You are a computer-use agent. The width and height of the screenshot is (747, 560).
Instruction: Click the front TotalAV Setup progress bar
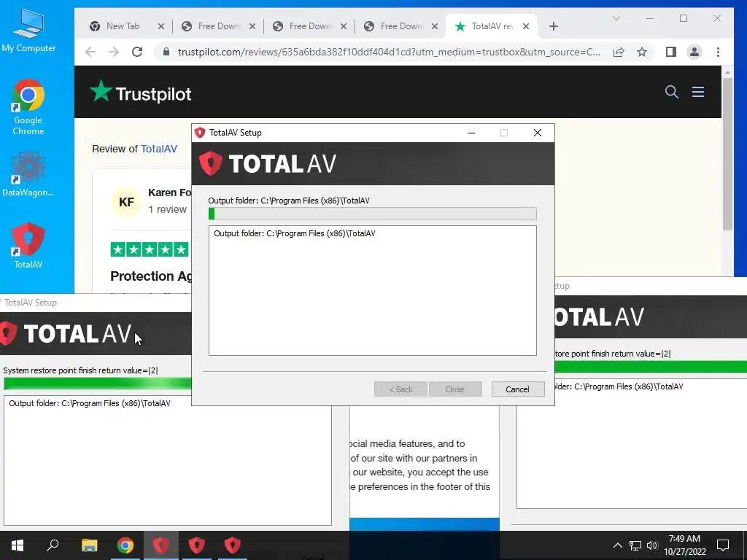pyautogui.click(x=373, y=214)
